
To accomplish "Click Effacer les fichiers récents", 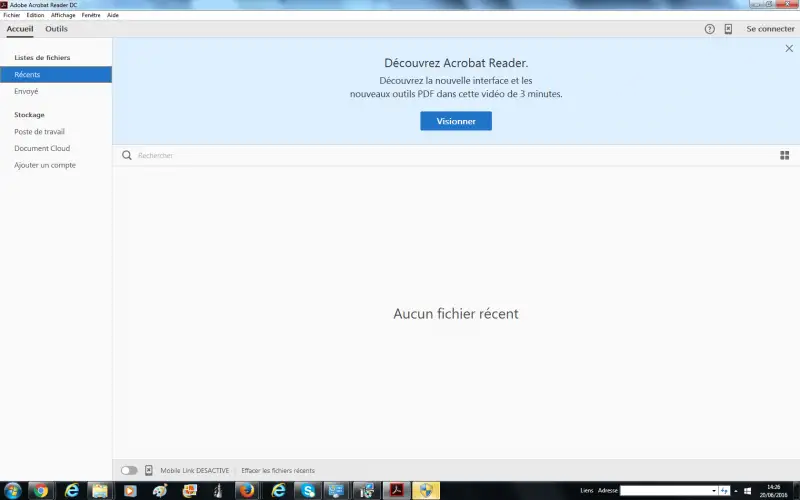I will [x=277, y=470].
